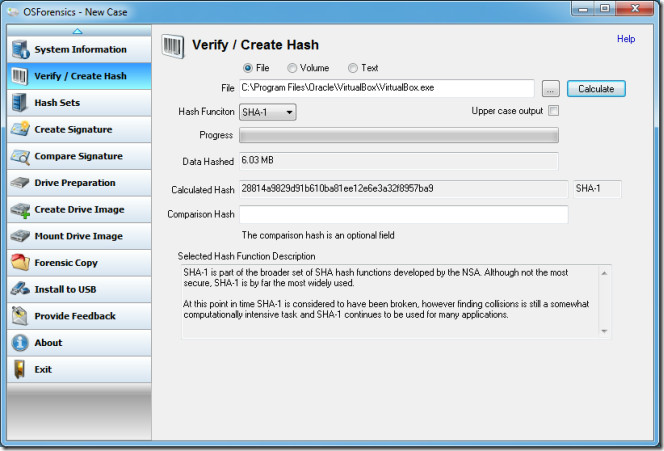
Task: Open System Information section
Action: 79,49
